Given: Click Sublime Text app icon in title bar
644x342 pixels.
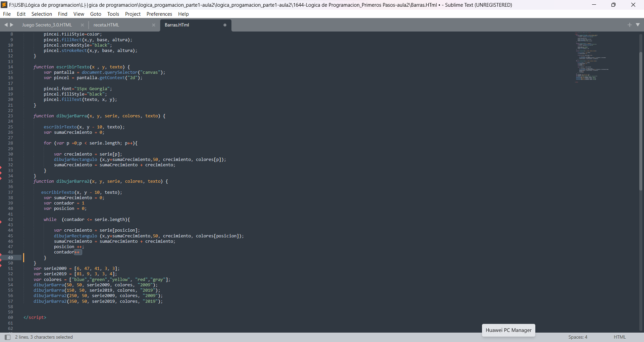Looking at the screenshot, I should 4,5.
